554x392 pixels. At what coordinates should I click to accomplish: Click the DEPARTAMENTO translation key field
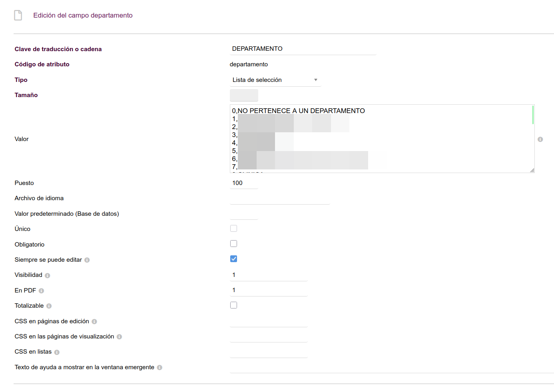(x=303, y=49)
